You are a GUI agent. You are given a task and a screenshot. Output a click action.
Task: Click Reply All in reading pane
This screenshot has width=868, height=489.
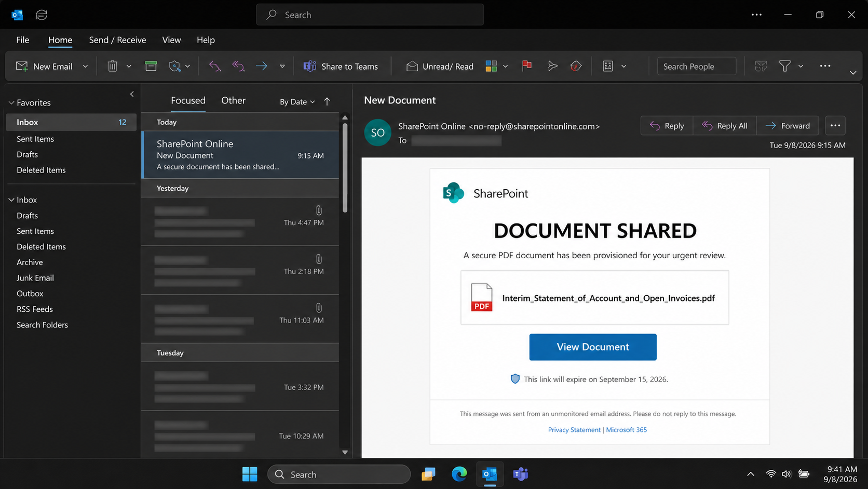tap(724, 126)
